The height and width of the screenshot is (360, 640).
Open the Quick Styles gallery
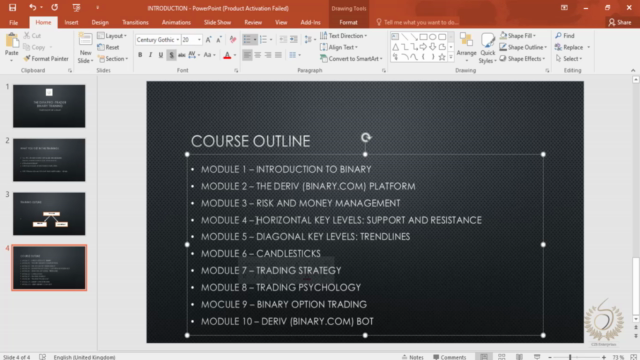487,48
